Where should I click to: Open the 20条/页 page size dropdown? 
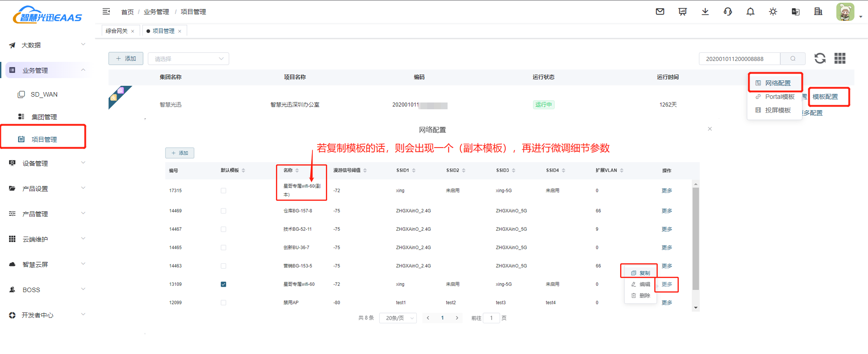[x=398, y=318]
